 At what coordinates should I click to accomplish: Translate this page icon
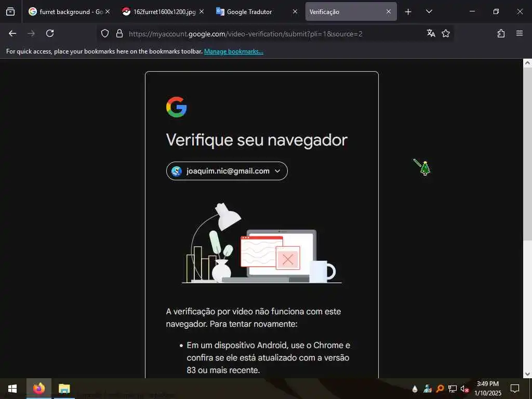pos(431,33)
